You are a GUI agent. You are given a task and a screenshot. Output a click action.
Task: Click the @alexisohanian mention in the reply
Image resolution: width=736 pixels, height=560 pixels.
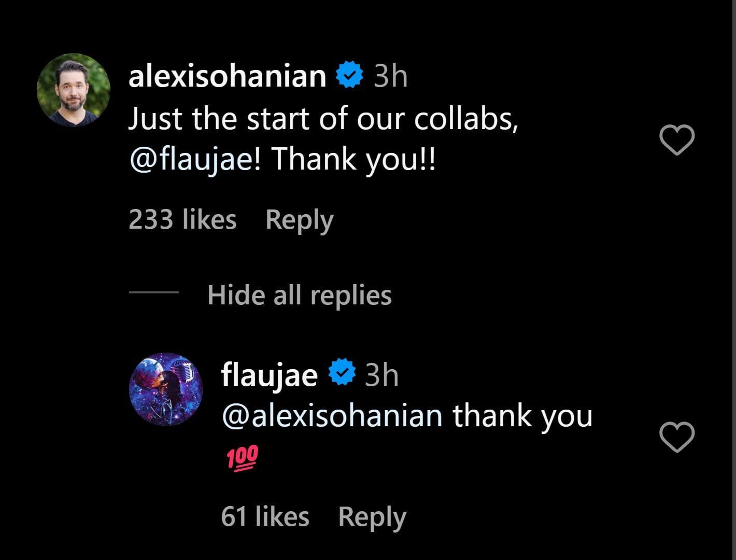(x=332, y=416)
